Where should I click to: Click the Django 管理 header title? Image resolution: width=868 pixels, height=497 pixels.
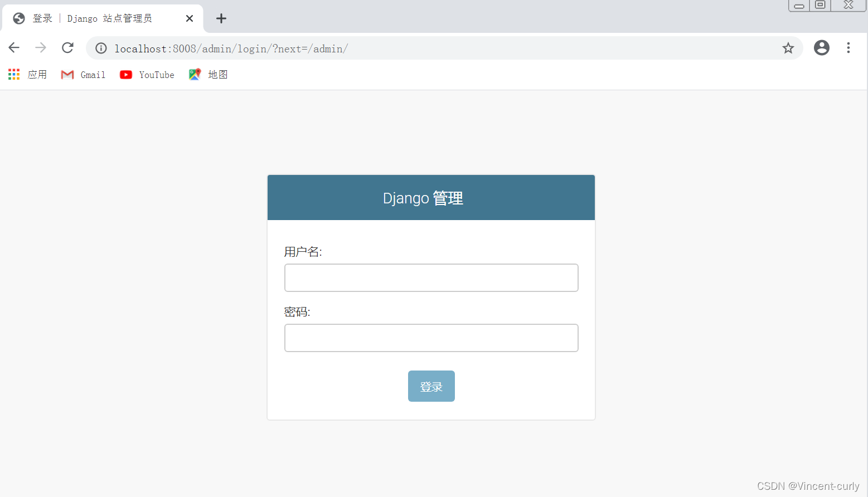point(423,198)
